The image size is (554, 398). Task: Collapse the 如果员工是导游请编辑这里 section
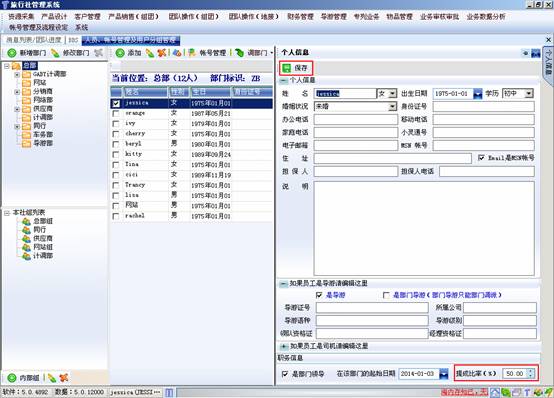click(x=284, y=283)
